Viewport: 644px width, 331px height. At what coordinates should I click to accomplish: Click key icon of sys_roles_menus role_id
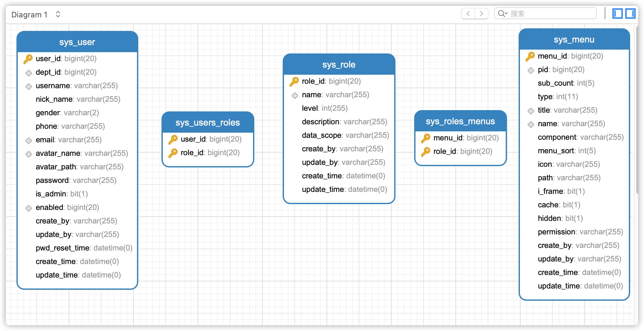click(x=426, y=151)
